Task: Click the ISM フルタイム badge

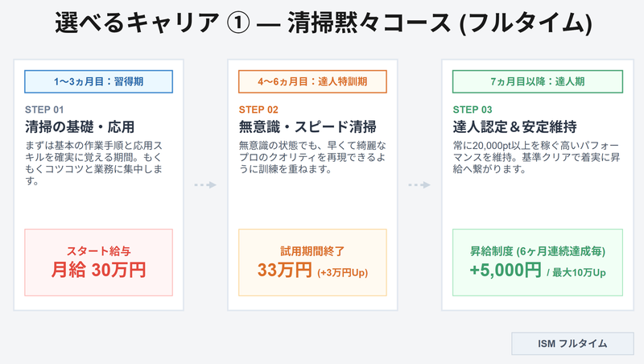Action: [x=572, y=343]
